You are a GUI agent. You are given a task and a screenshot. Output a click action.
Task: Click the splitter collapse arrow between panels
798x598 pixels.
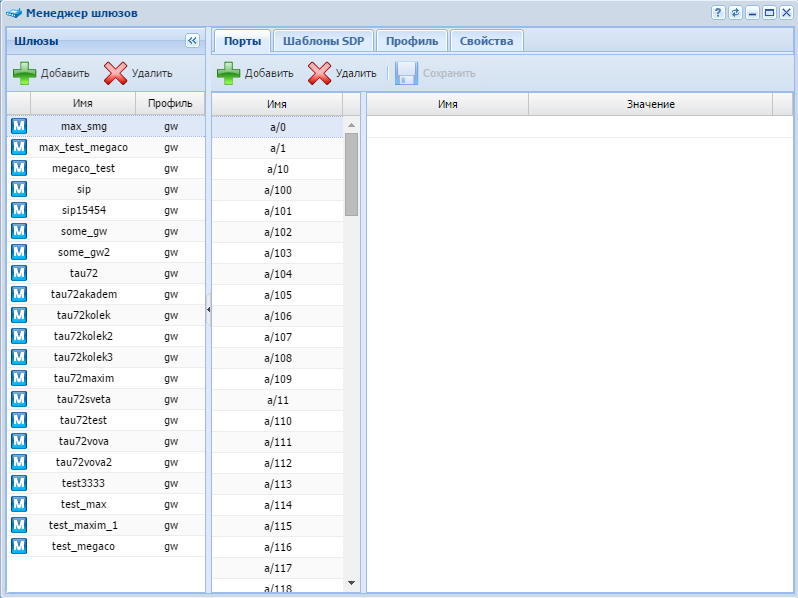pyautogui.click(x=208, y=310)
